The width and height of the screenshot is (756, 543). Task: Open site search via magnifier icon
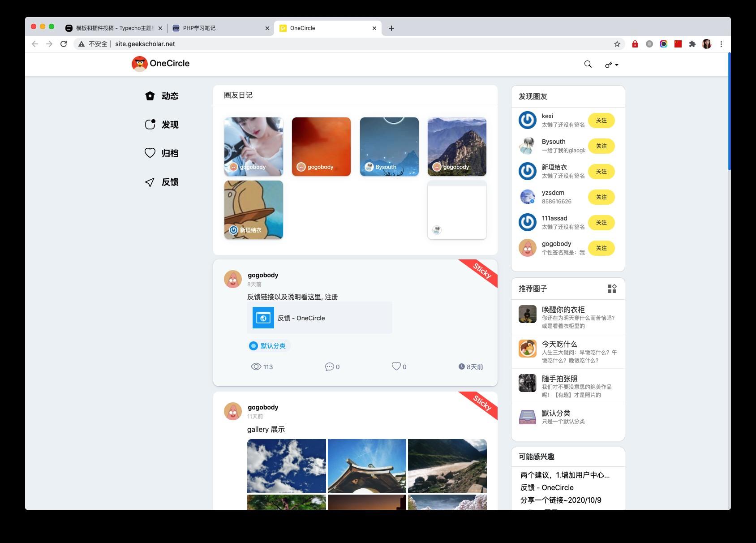pyautogui.click(x=588, y=64)
